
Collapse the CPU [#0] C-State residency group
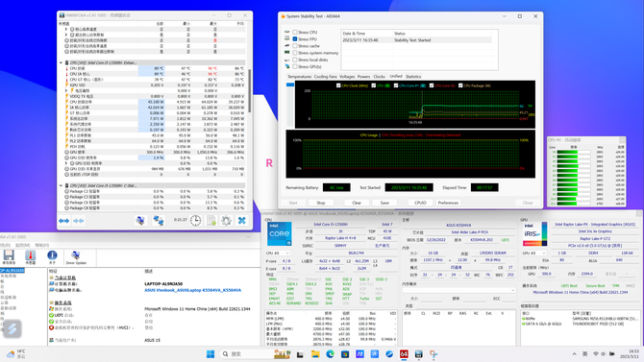(62, 185)
